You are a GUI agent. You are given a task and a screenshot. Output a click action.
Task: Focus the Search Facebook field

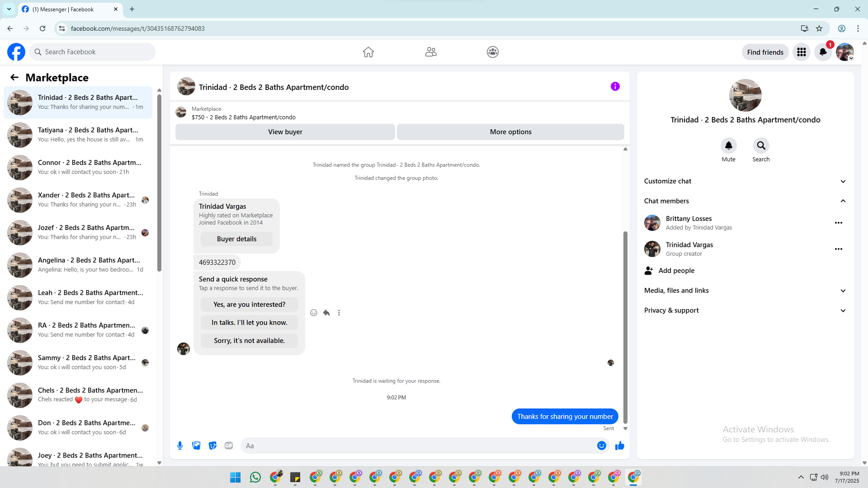pyautogui.click(x=93, y=52)
